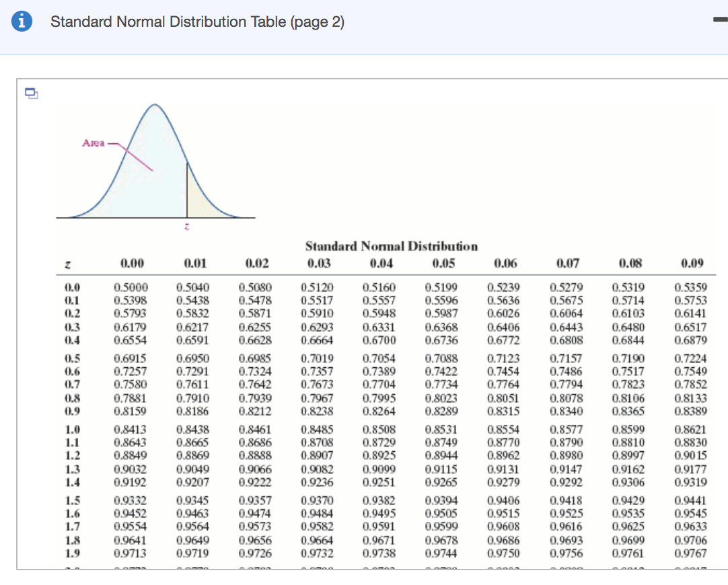Image resolution: width=728 pixels, height=585 pixels.
Task: Click the z column header
Action: point(68,265)
